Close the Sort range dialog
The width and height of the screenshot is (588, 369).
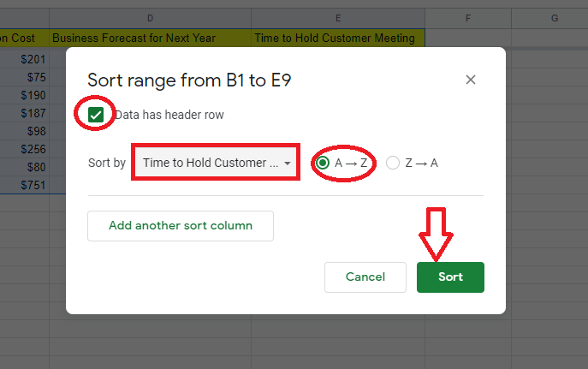[470, 80]
